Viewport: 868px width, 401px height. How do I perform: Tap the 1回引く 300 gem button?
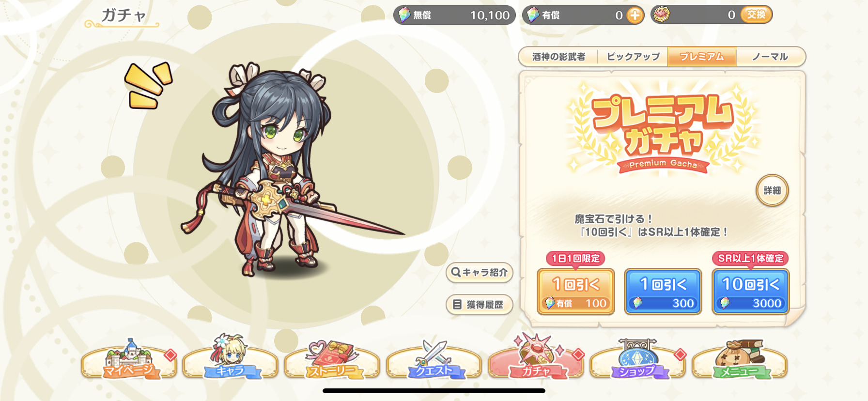click(663, 292)
